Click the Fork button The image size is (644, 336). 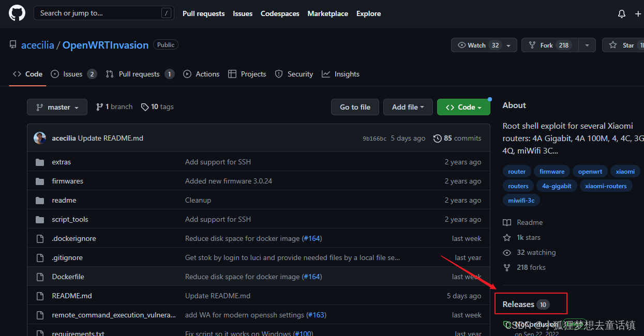550,45
